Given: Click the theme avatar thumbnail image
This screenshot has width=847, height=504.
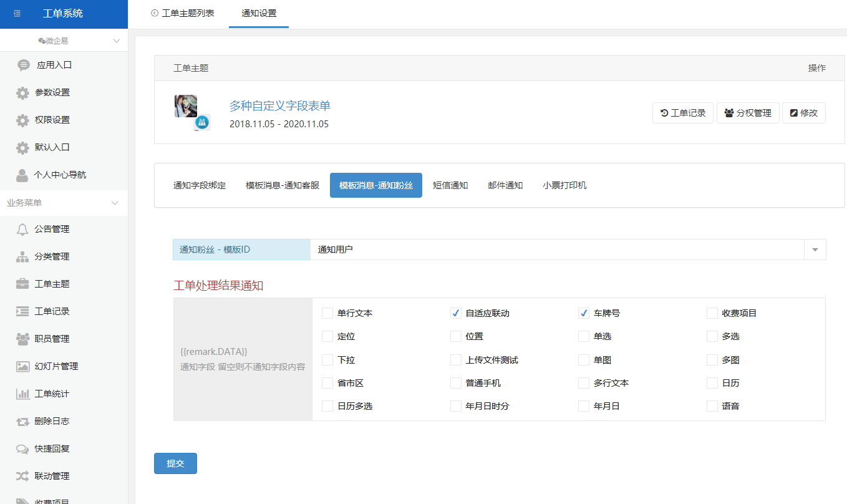Looking at the screenshot, I should 186,107.
